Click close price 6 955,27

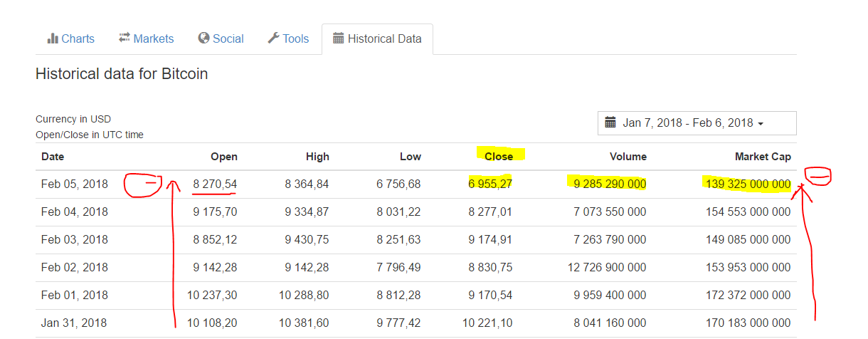click(x=490, y=184)
